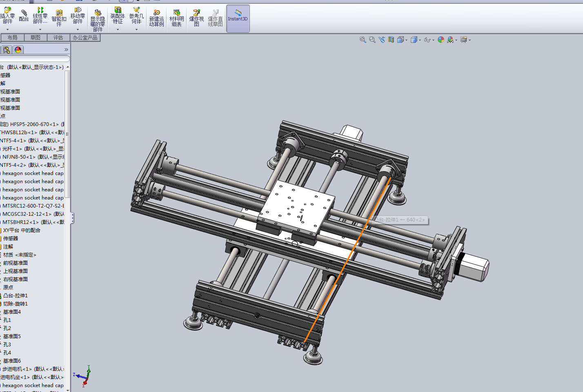
Task: Switch to the 评估 tab
Action: pos(58,38)
